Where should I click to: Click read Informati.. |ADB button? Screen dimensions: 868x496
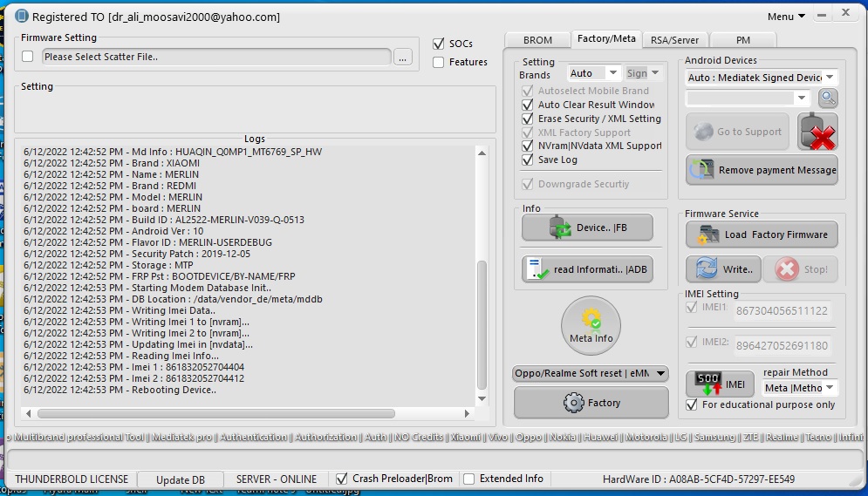587,269
